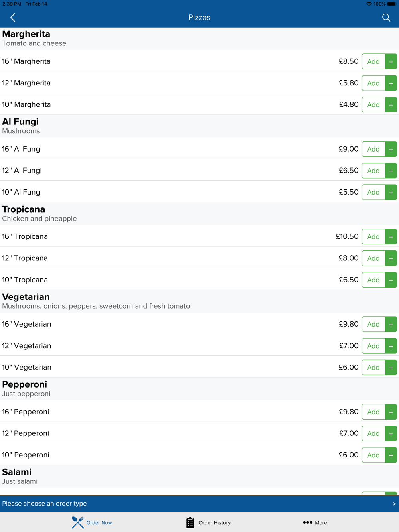
Task: Tap the plus icon for 12" Pepperoni
Action: pos(391,433)
